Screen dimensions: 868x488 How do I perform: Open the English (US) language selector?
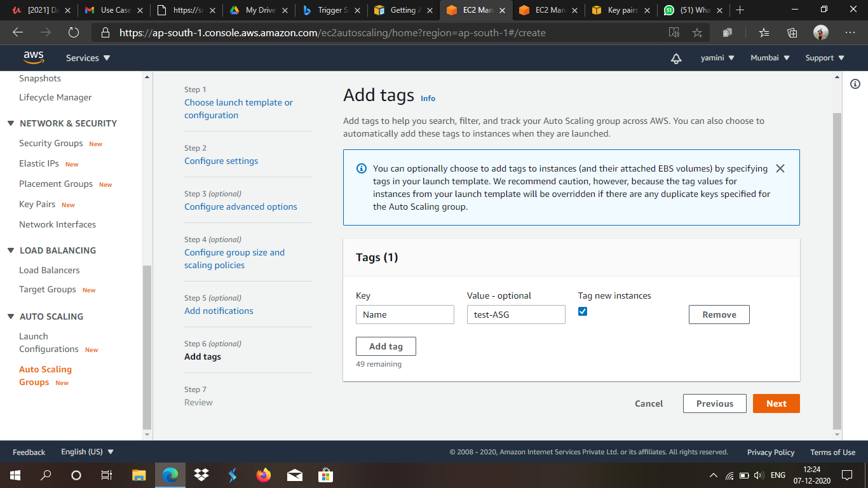pos(88,452)
